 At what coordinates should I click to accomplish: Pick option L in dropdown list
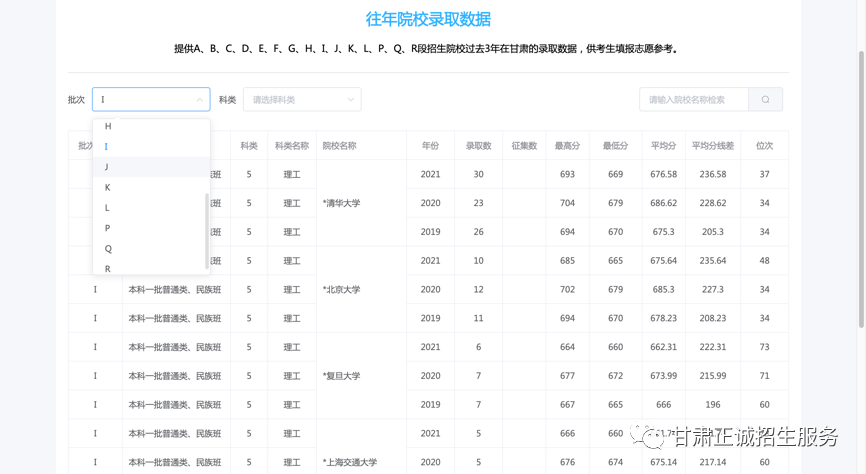pos(108,208)
